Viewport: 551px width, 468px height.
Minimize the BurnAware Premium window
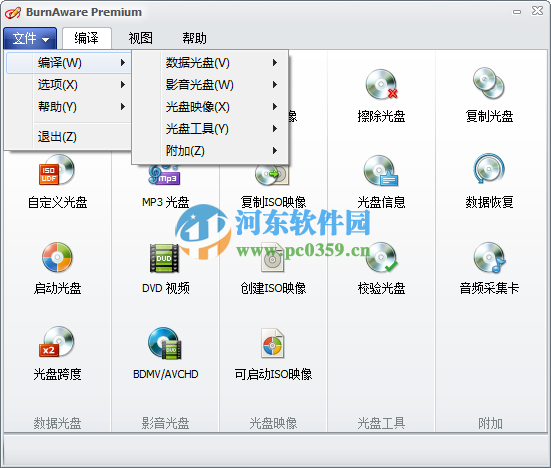(x=517, y=12)
